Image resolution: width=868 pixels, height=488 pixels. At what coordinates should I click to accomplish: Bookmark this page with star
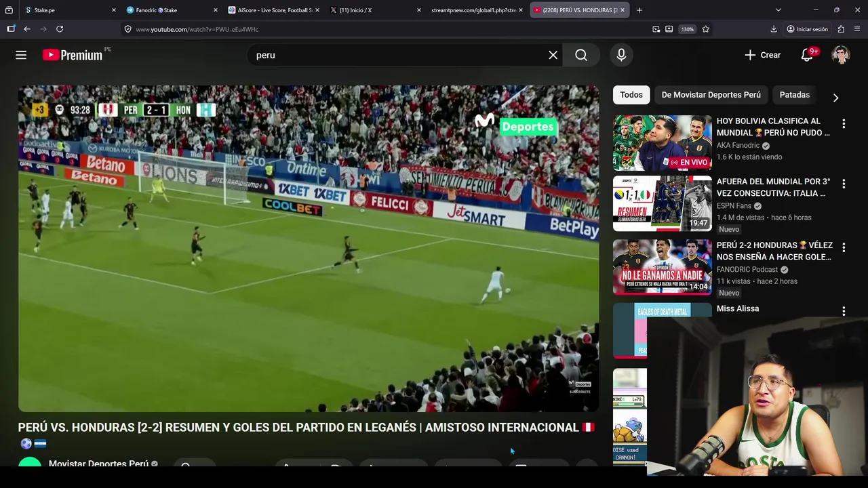coord(706,29)
